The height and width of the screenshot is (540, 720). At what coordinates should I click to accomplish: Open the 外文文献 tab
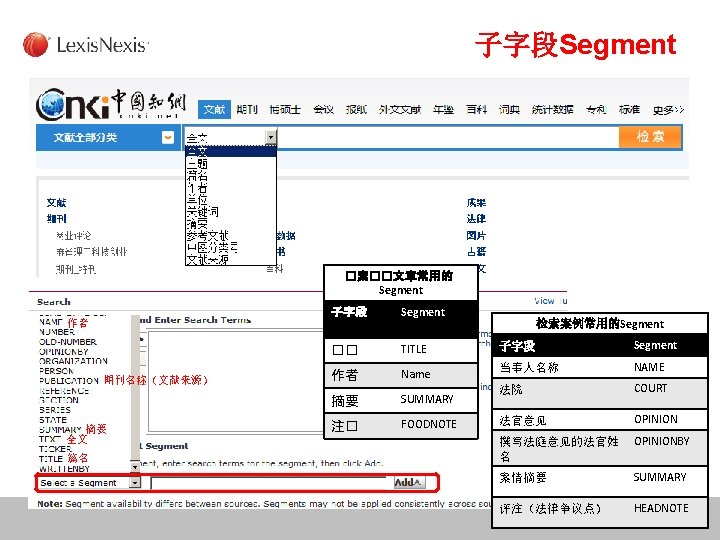click(x=400, y=109)
